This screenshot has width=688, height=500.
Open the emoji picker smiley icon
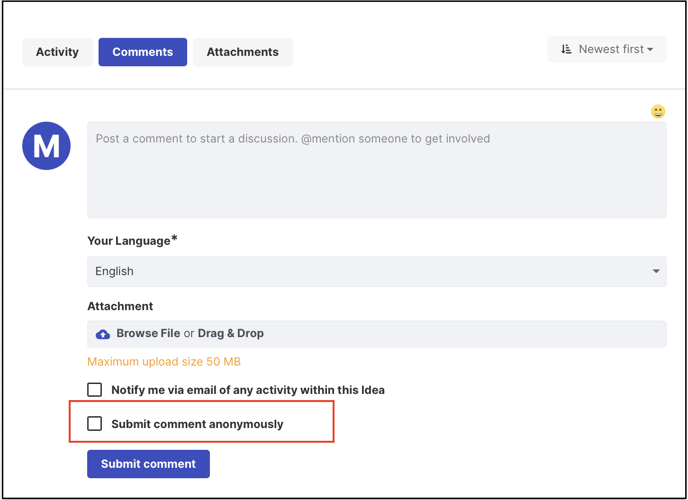(658, 111)
